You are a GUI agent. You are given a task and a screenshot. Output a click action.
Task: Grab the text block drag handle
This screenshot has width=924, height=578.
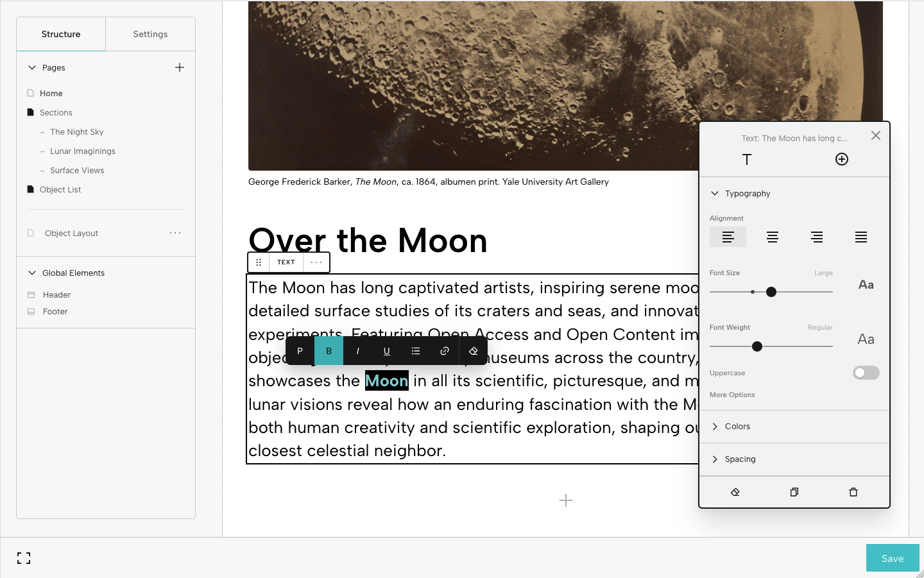(x=259, y=262)
